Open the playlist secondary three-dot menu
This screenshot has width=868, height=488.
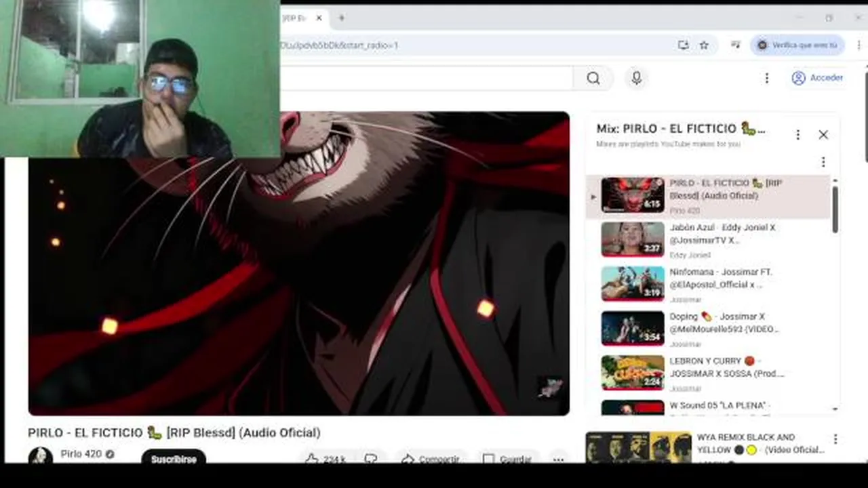(823, 162)
